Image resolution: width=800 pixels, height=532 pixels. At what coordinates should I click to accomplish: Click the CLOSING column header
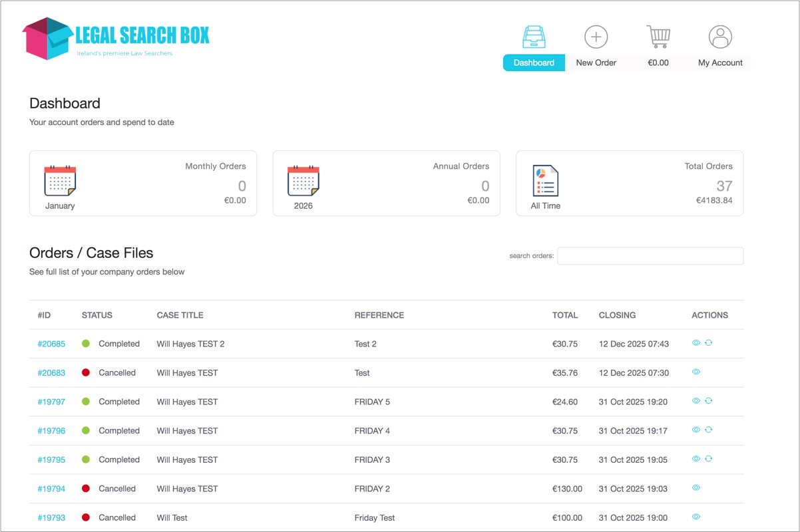coord(617,315)
